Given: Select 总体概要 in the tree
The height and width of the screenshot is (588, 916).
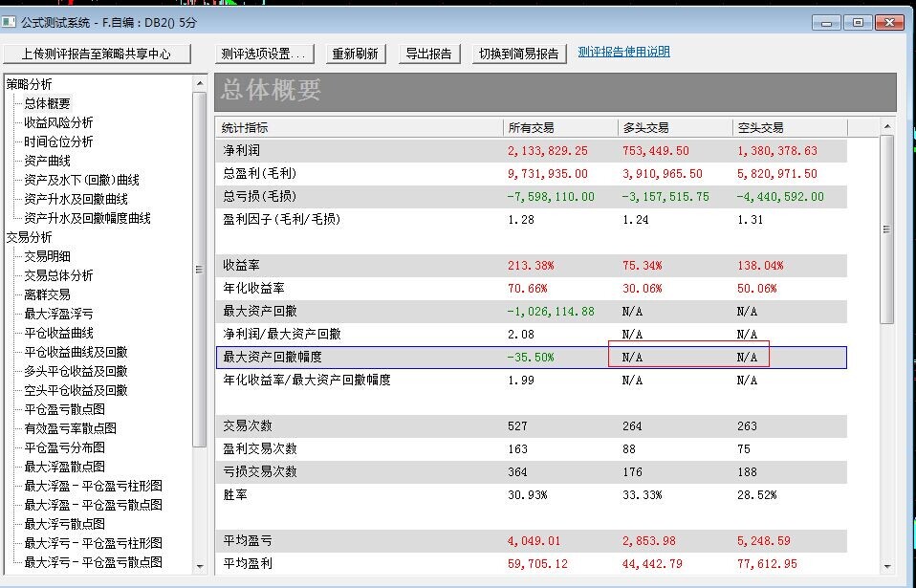Looking at the screenshot, I should pos(47,103).
